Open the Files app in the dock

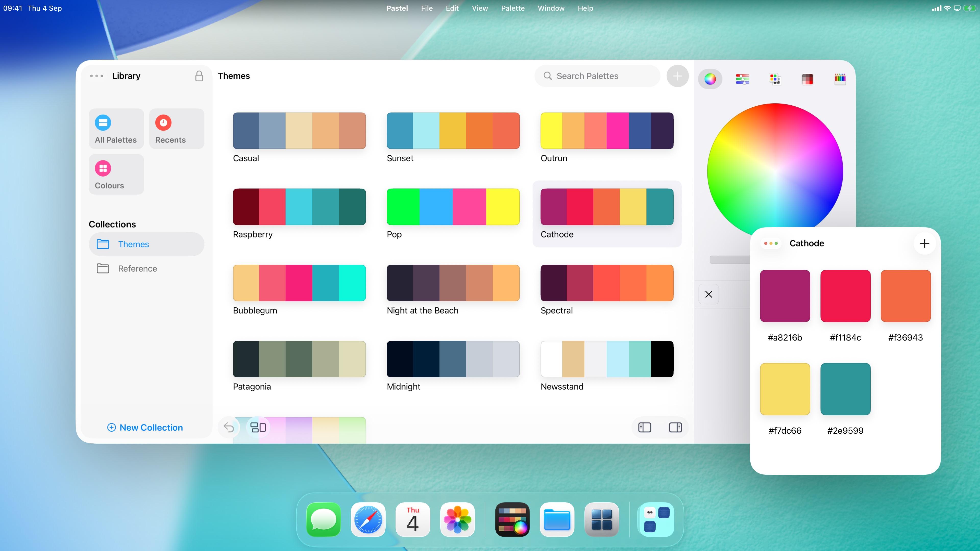(557, 519)
